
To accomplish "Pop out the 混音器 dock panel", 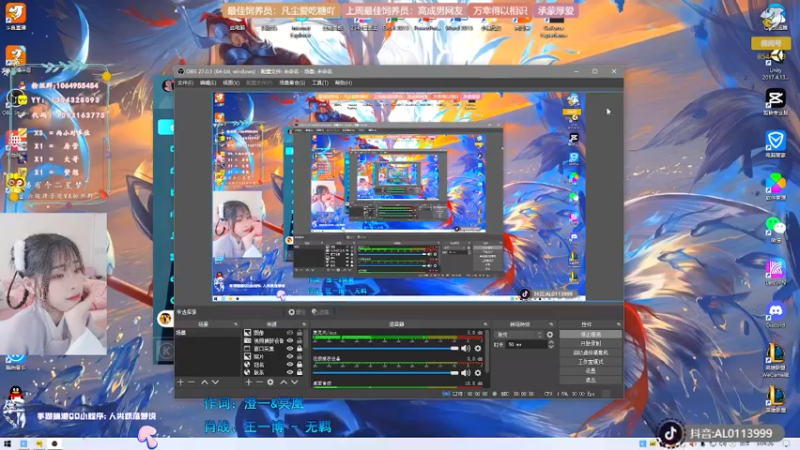I will [x=485, y=324].
